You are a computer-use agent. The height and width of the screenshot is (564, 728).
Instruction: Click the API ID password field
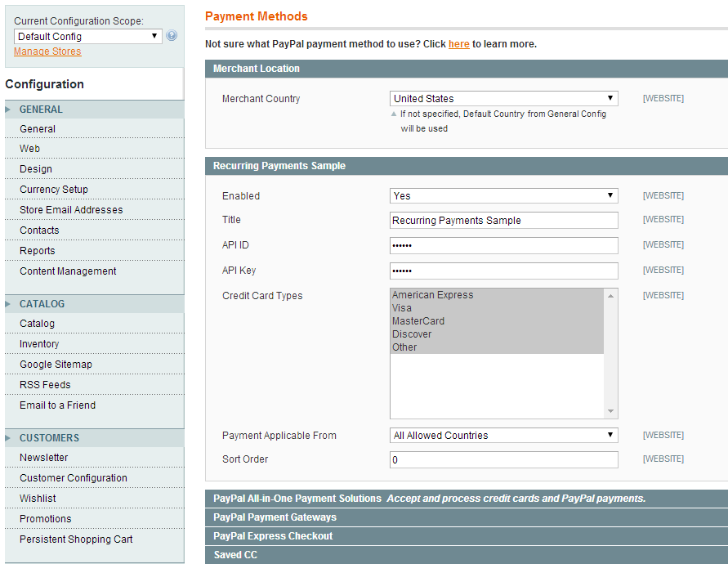tap(504, 245)
